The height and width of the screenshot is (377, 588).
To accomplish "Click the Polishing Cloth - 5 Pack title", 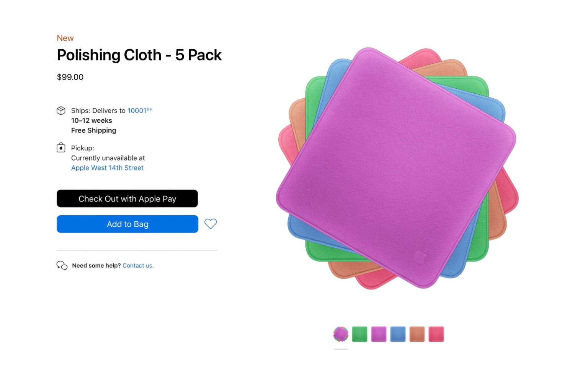I will coord(139,55).
